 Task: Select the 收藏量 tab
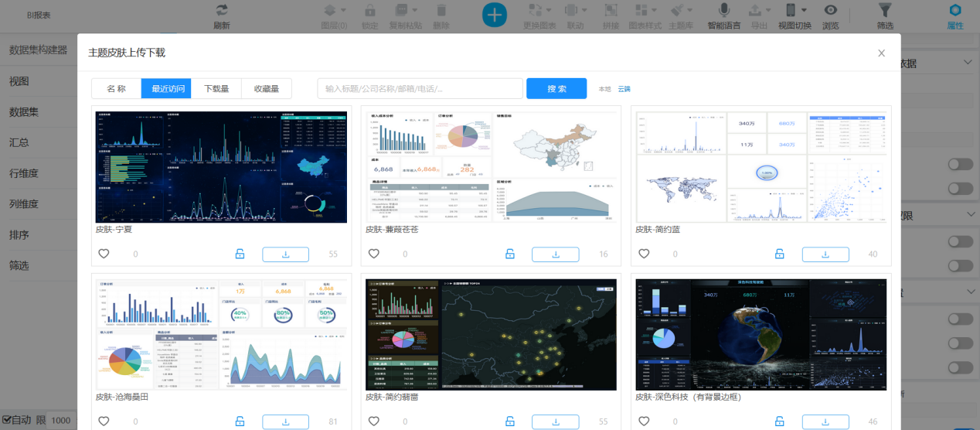pos(267,88)
